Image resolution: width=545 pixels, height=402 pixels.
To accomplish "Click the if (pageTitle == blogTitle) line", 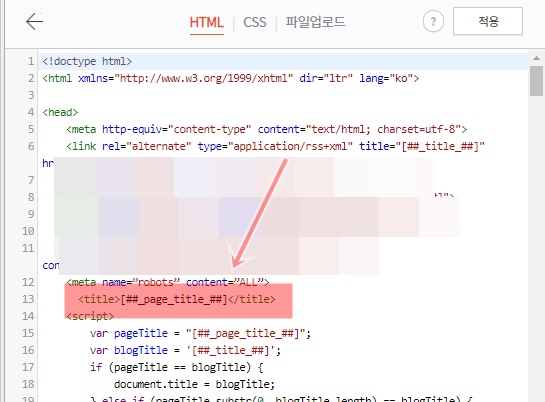I will click(177, 367).
